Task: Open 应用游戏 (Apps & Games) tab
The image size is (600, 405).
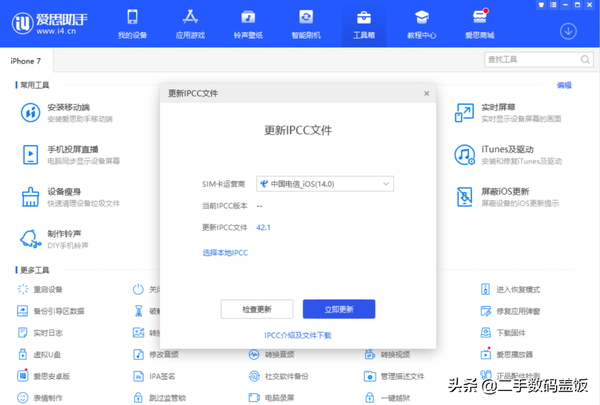Action: coord(190,24)
